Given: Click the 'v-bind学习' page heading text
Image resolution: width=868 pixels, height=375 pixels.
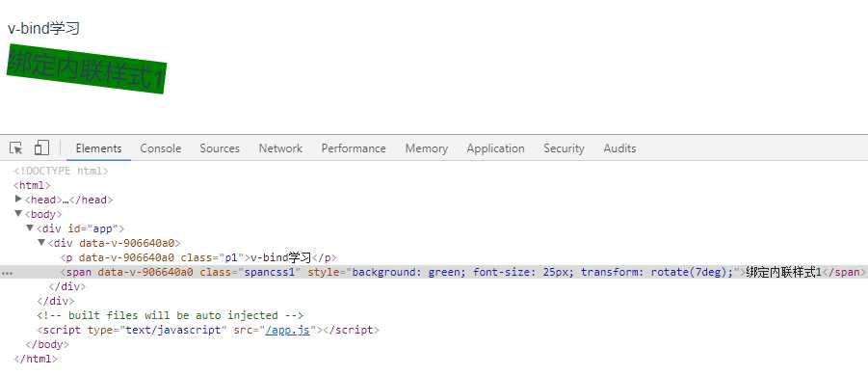Looking at the screenshot, I should pos(43,28).
